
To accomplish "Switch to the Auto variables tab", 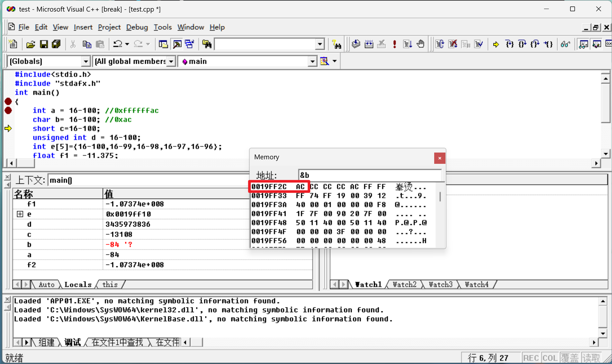I will [46, 285].
